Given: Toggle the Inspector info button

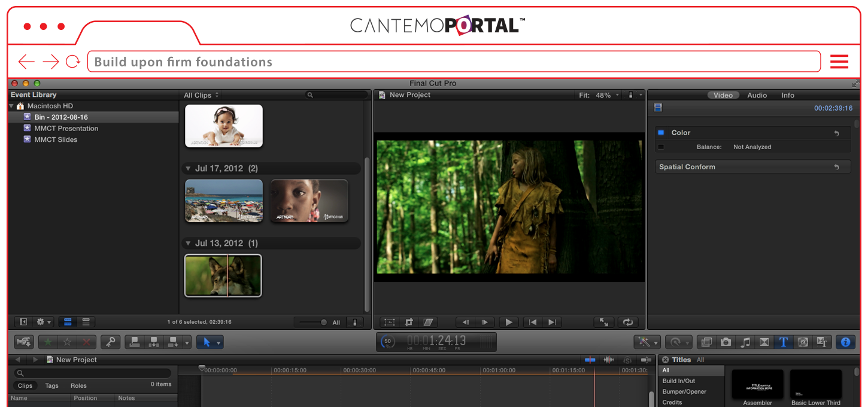Looking at the screenshot, I should 845,342.
